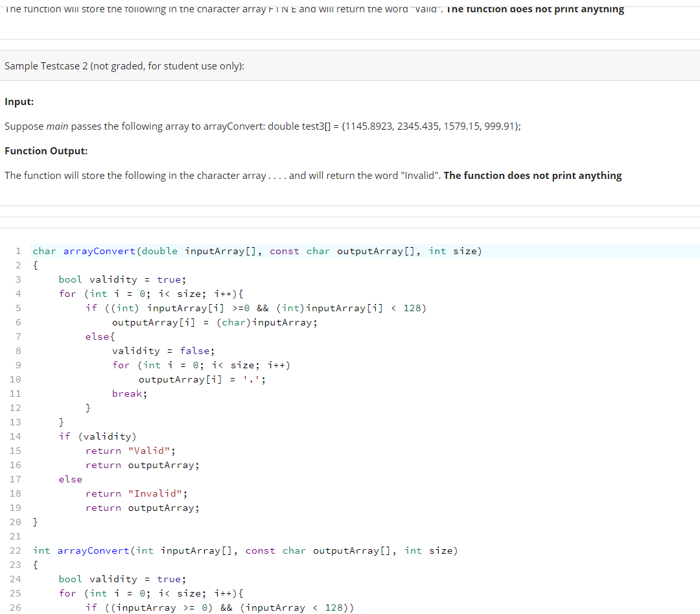This screenshot has width=700, height=614.
Task: Click the Input: heading label
Action: pyautogui.click(x=18, y=101)
